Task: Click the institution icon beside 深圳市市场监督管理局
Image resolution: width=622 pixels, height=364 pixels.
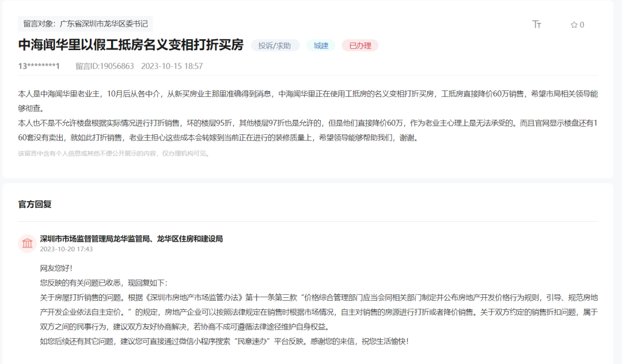Action: (28, 243)
